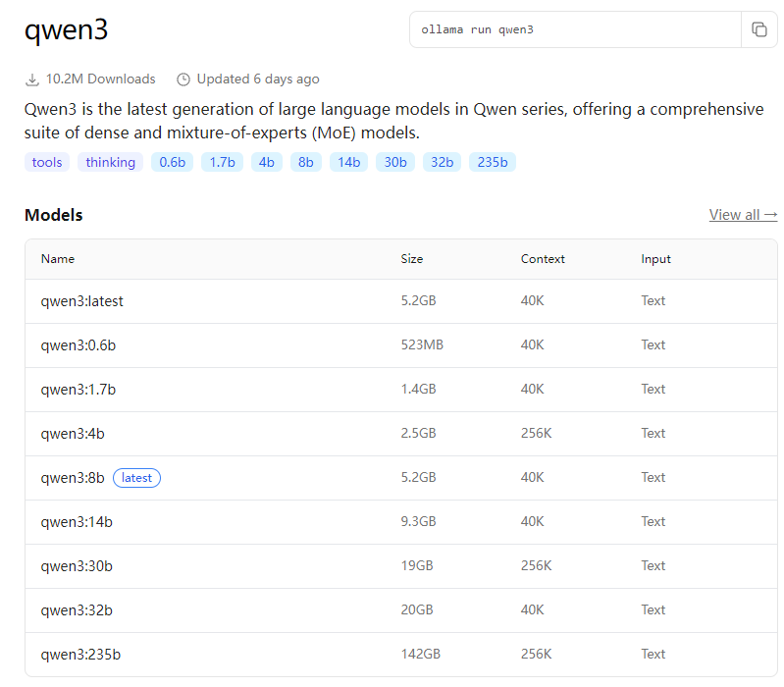
Task: Click the latest badge next to qwen3:8b
Action: 137,478
